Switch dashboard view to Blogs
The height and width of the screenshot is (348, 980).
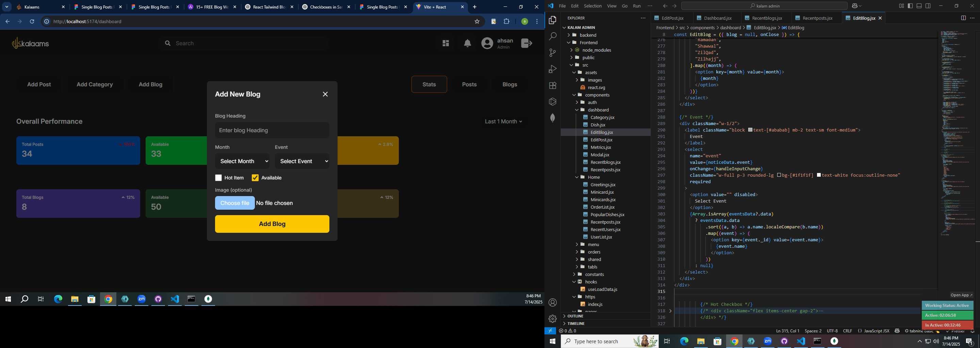point(509,84)
